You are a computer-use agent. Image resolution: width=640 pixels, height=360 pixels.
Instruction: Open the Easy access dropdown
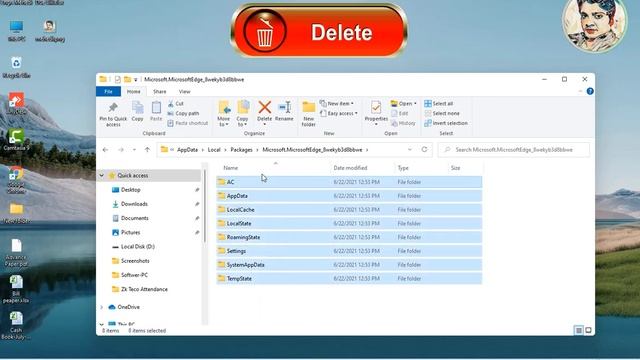339,113
